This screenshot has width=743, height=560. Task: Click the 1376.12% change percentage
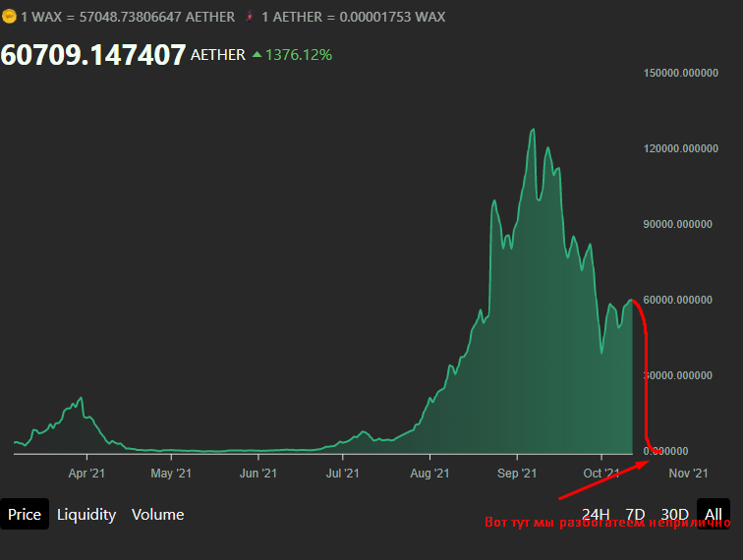299,55
